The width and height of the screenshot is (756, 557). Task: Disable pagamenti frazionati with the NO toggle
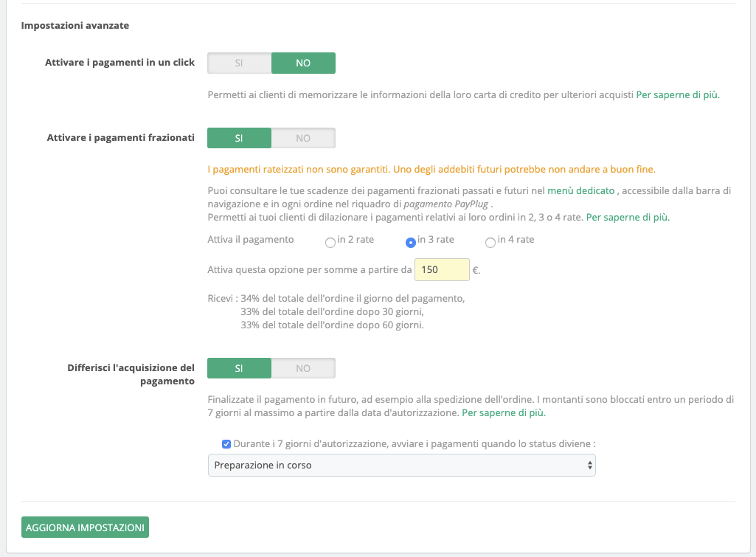[303, 138]
